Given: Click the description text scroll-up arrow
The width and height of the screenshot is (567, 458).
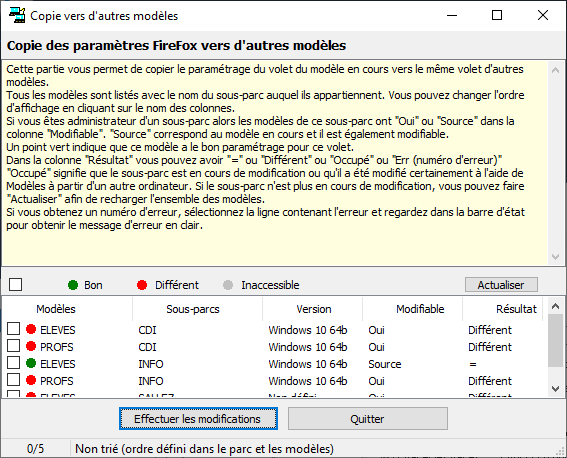Looking at the screenshot, I should tap(555, 70).
